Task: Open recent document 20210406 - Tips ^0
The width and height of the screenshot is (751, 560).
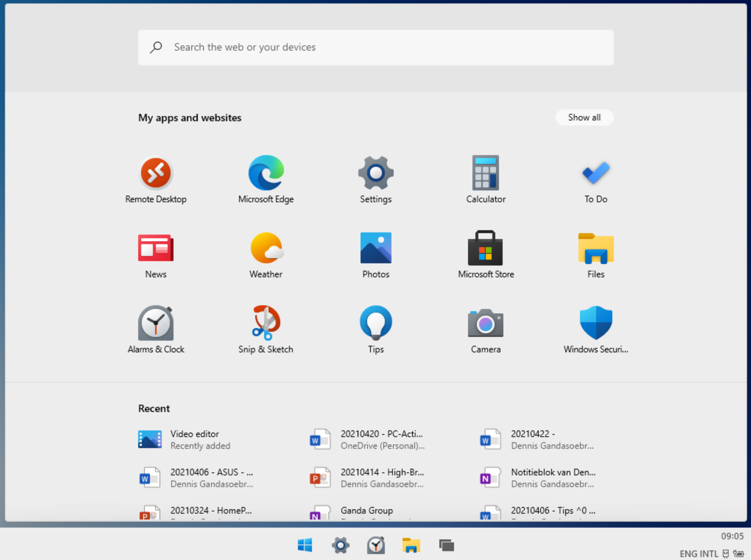Action: (537, 512)
